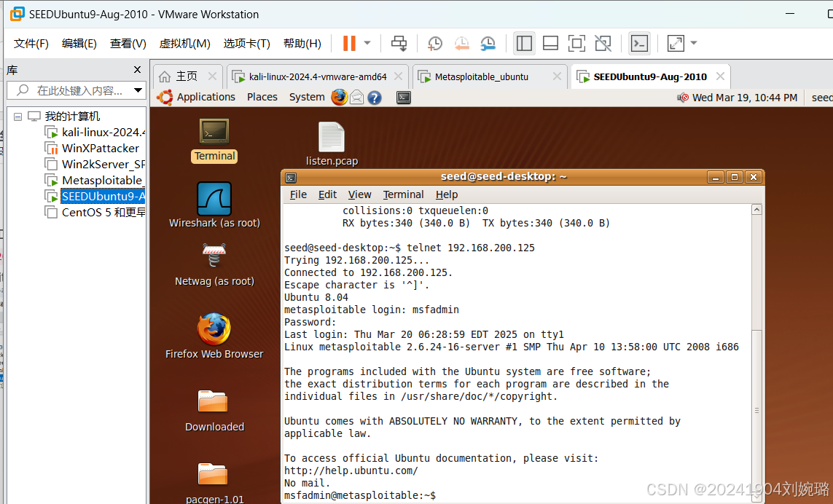This screenshot has width=833, height=504.
Task: Open the Downloaded folder on the desktop
Action: click(214, 411)
